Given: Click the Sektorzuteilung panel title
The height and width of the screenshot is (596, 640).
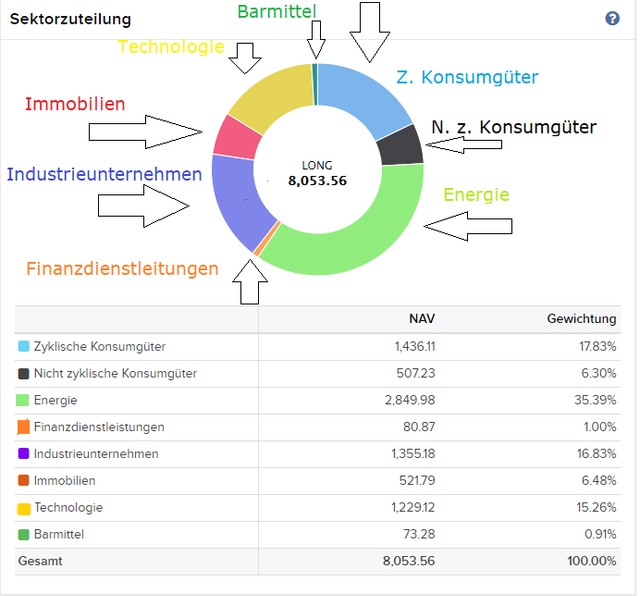Looking at the screenshot, I should click(x=70, y=19).
